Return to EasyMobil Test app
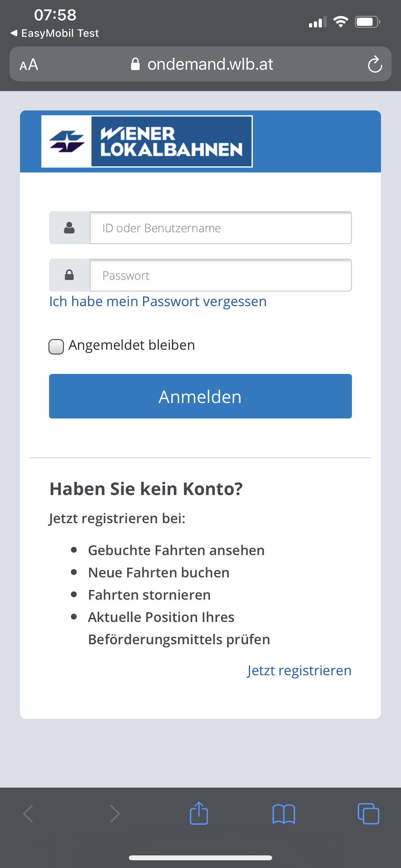Image resolution: width=401 pixels, height=868 pixels. click(54, 33)
